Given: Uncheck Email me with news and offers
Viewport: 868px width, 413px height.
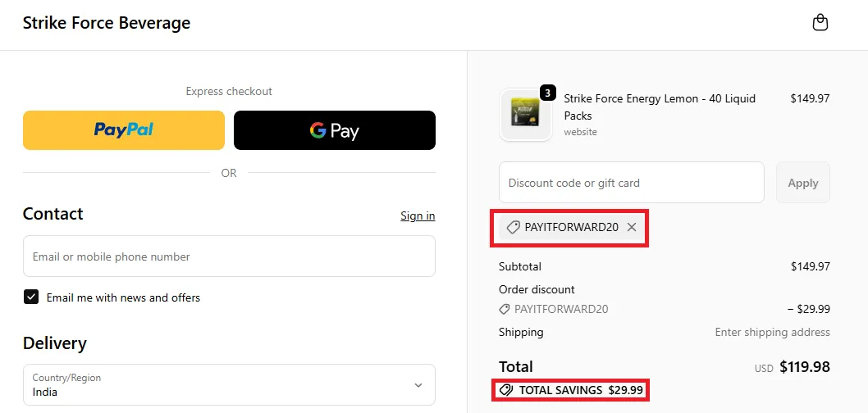Looking at the screenshot, I should pyautogui.click(x=31, y=297).
